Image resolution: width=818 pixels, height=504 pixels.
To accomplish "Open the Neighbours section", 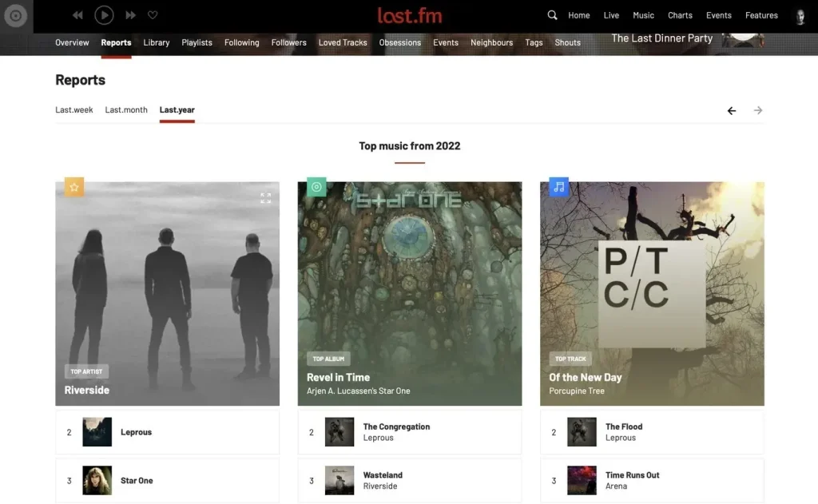I will pos(491,42).
